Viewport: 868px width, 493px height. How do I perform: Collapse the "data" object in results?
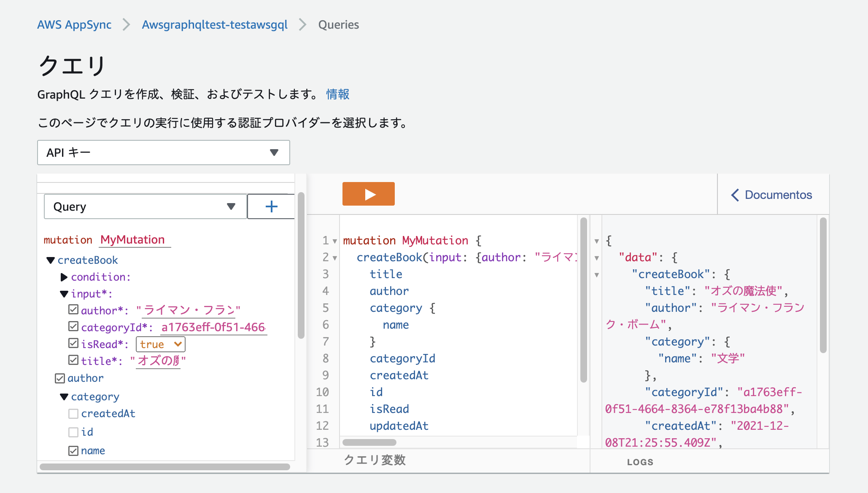pyautogui.click(x=596, y=258)
